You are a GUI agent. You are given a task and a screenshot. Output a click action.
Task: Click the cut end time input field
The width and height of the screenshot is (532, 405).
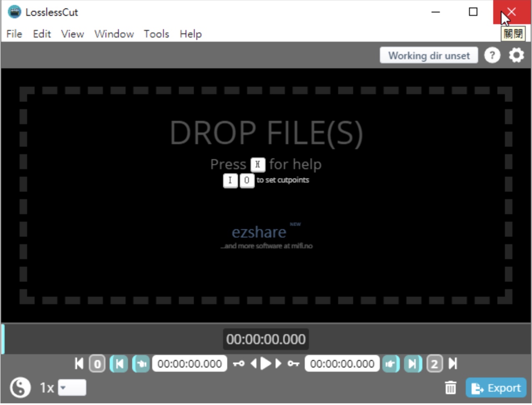click(342, 364)
